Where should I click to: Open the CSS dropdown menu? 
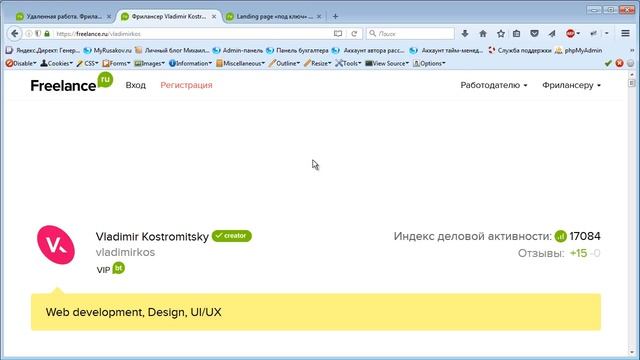87,63
